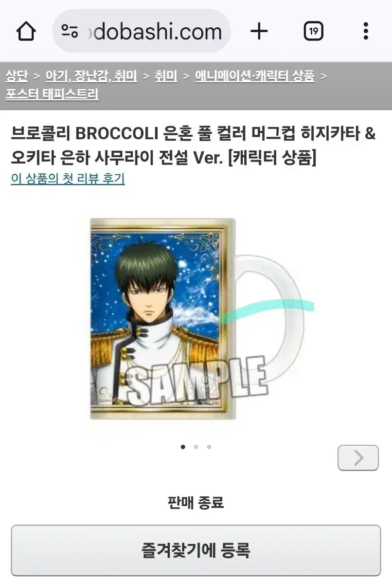Tap the dobashi.com address bar
The image size is (392, 584).
[x=142, y=32]
